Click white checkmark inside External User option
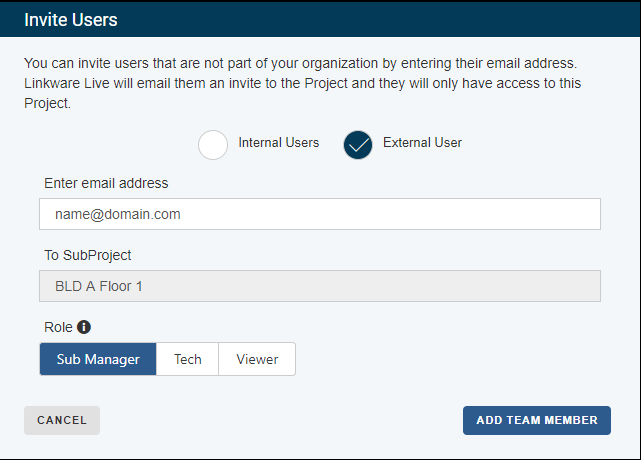 (x=358, y=145)
